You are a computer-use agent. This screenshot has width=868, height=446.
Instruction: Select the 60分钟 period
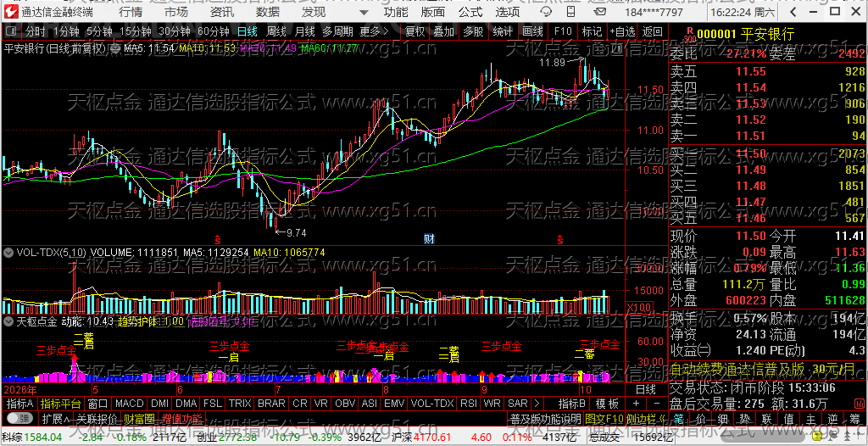pos(214,31)
